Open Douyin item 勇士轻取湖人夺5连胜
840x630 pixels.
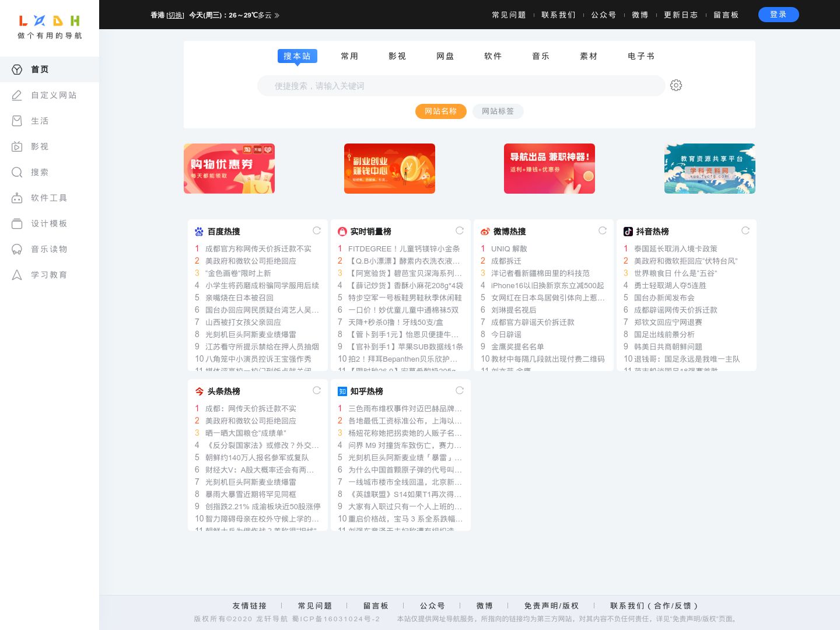(x=670, y=285)
